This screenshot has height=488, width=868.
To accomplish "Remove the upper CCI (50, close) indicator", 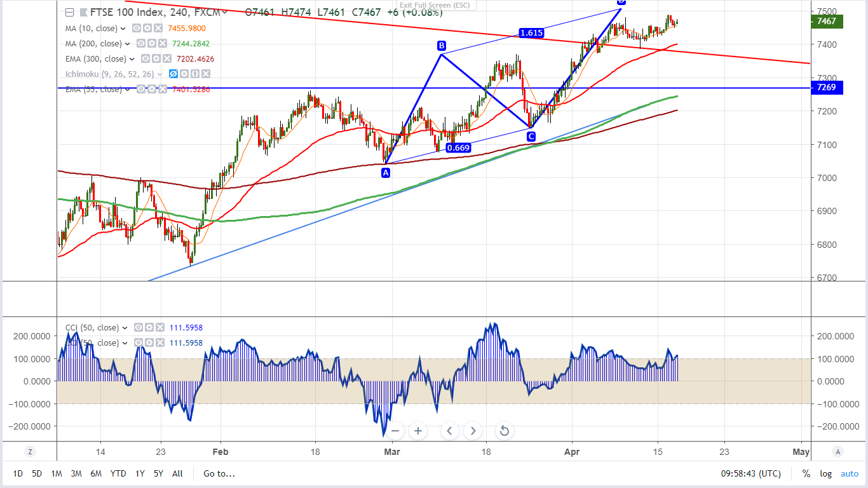I will tap(159, 327).
